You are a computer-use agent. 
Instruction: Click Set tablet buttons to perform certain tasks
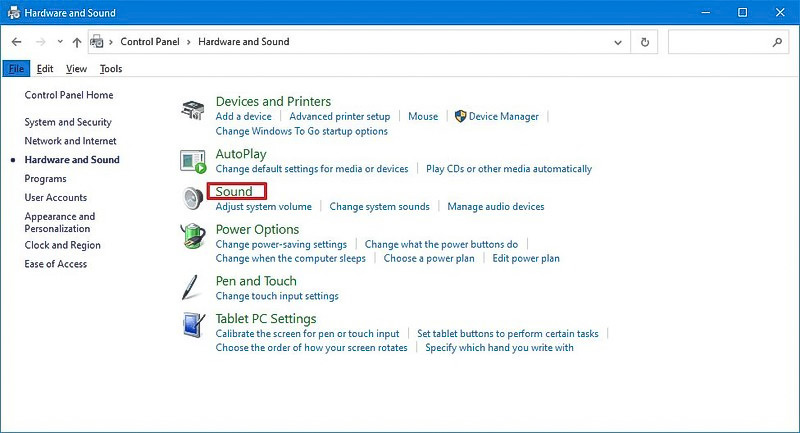pos(508,334)
